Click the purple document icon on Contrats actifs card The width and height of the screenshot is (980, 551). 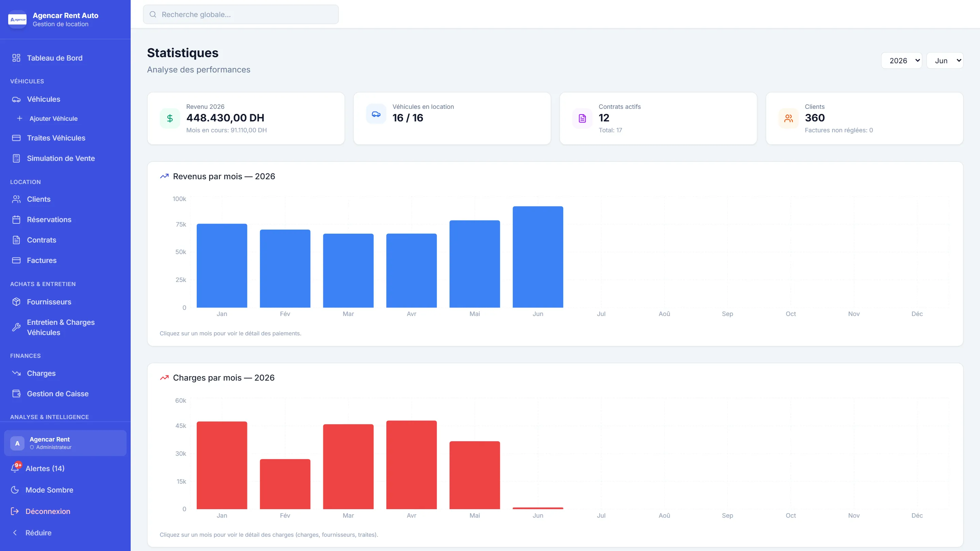(x=582, y=118)
